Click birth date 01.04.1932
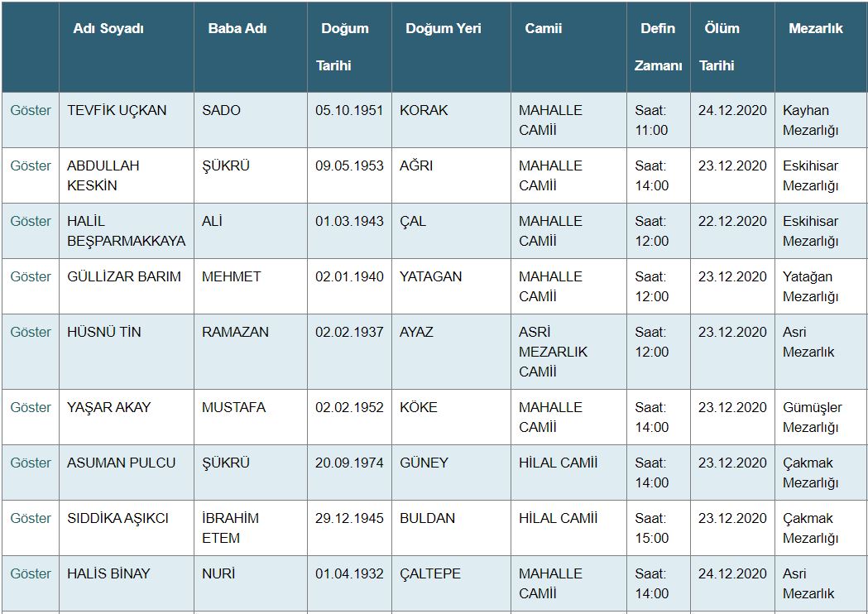This screenshot has width=868, height=614. click(x=349, y=573)
